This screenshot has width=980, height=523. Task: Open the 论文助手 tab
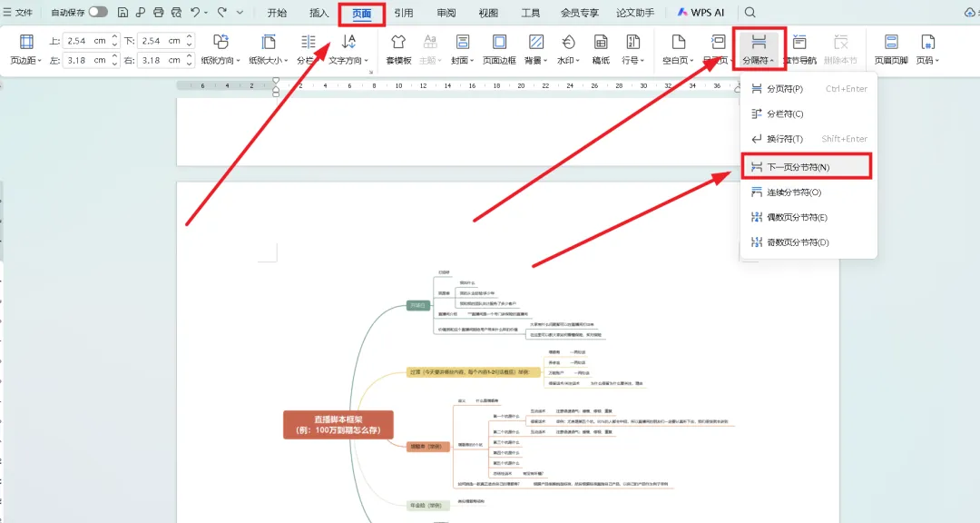(x=635, y=13)
